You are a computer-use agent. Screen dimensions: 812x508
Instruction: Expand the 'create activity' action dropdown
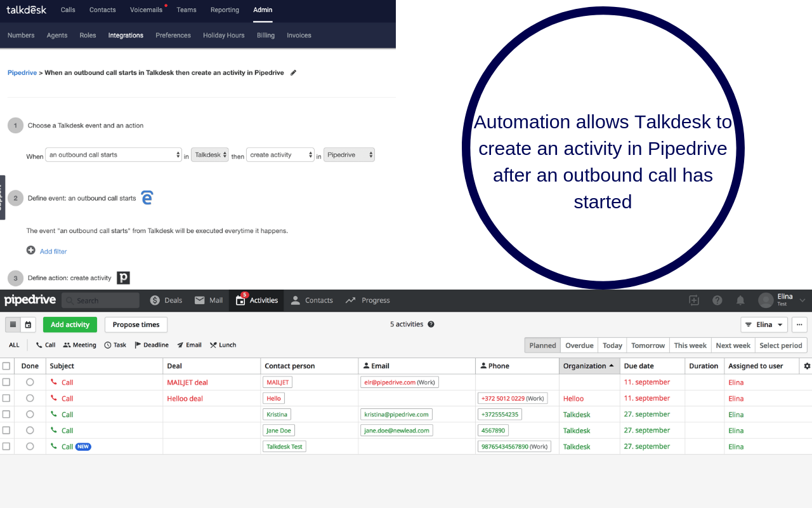point(280,155)
